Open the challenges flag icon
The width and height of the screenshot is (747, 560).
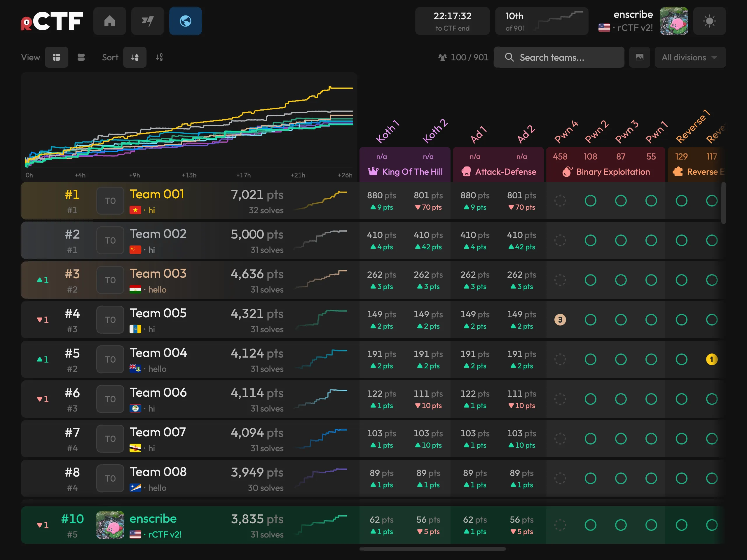coord(148,21)
